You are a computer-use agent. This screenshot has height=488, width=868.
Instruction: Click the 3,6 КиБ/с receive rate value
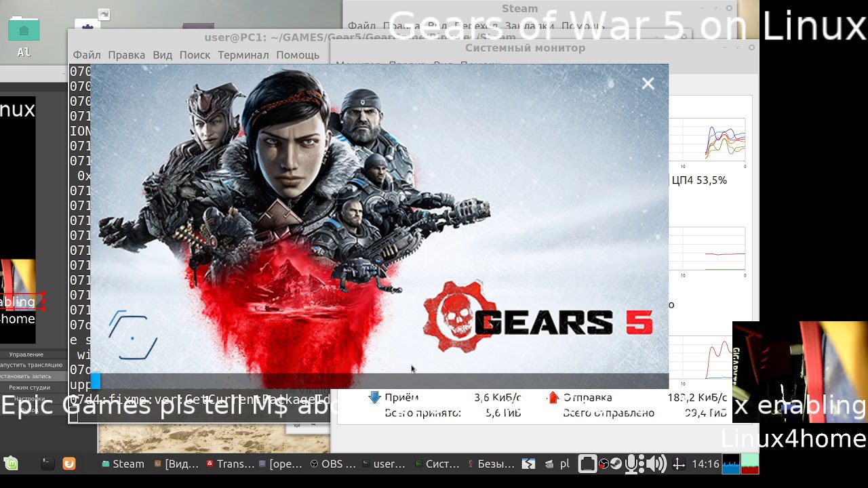tap(498, 398)
